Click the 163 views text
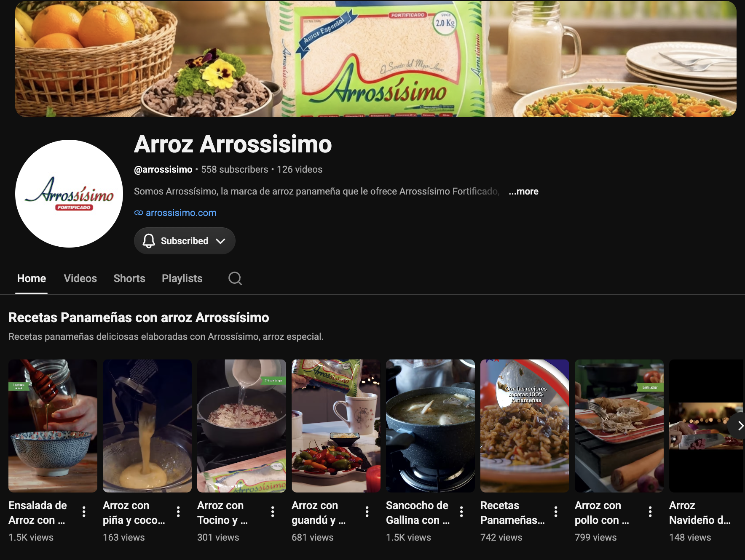The image size is (745, 560). [124, 537]
